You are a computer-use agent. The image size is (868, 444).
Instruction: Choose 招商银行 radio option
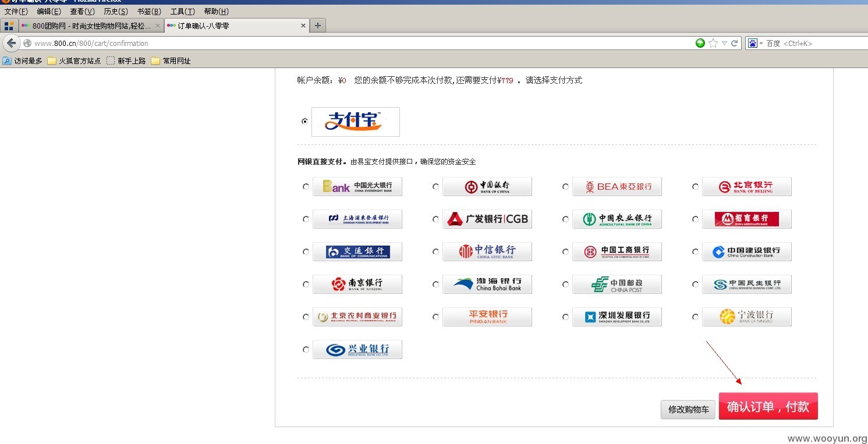(x=695, y=219)
